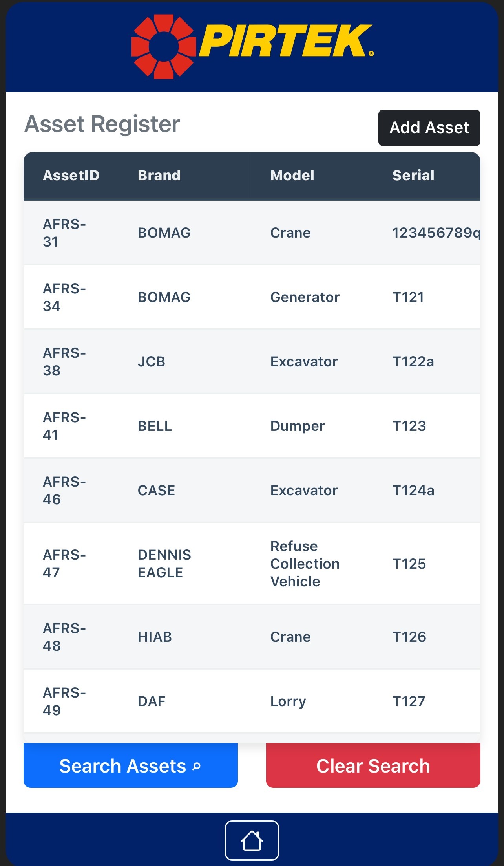This screenshot has width=504, height=866.
Task: Select the DAF Lorry row
Action: coord(252,701)
